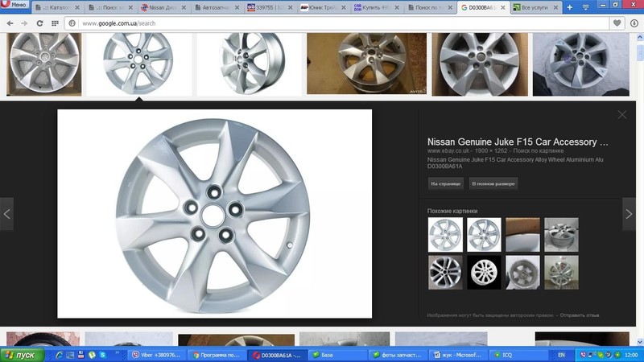Switch to the Nissan tab

(x=163, y=7)
